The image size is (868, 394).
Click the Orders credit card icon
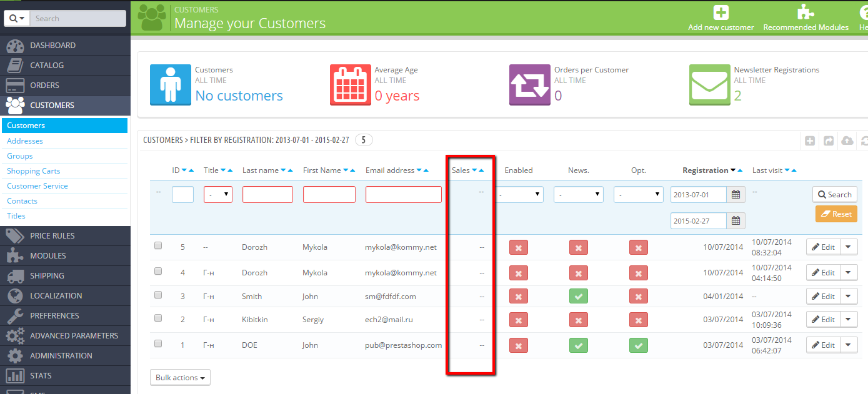[15, 86]
